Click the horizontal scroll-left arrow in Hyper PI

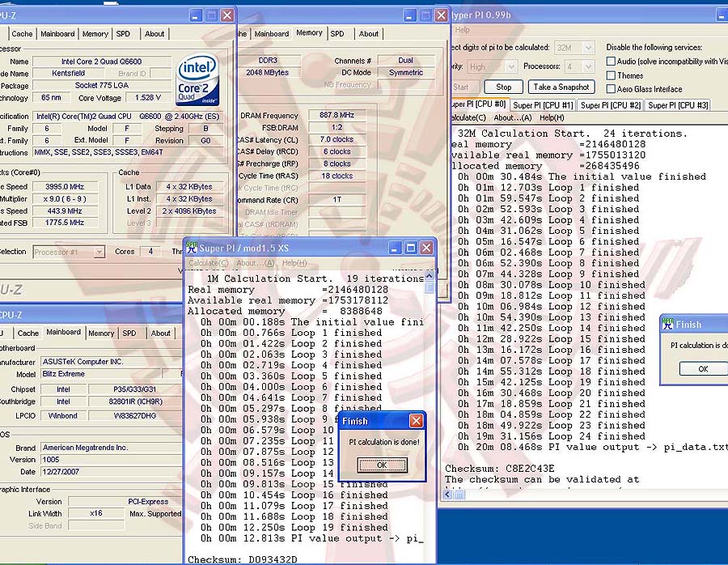pyautogui.click(x=448, y=495)
